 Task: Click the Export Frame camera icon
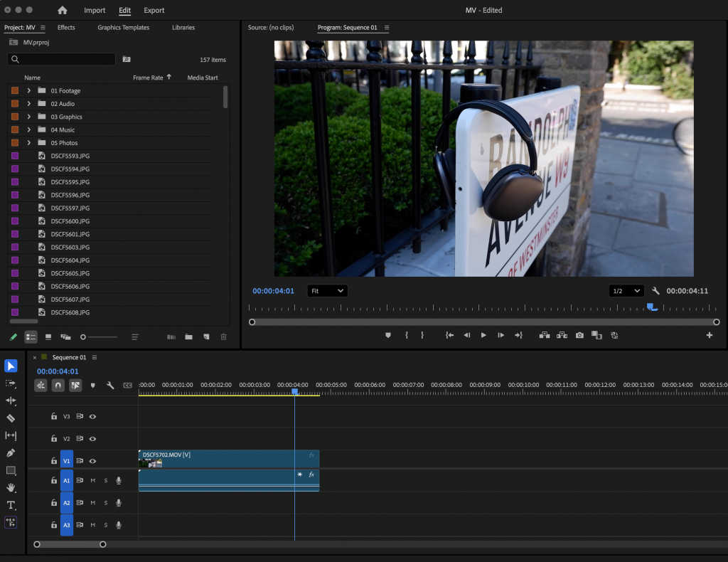(x=579, y=335)
